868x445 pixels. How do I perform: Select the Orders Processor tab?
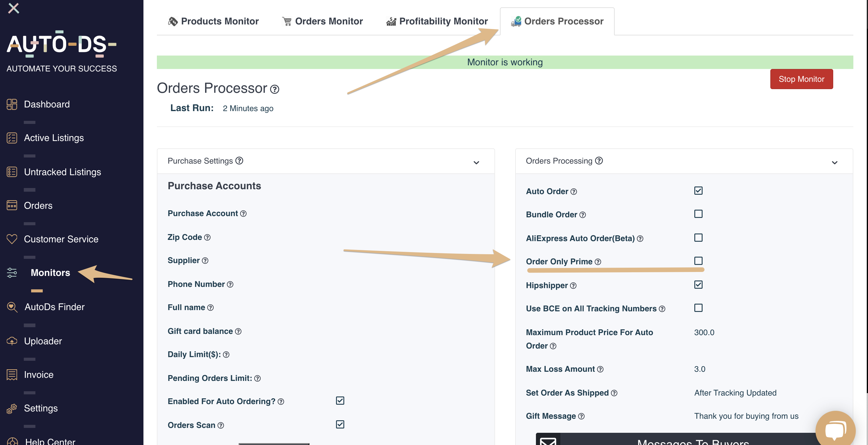[x=557, y=21]
